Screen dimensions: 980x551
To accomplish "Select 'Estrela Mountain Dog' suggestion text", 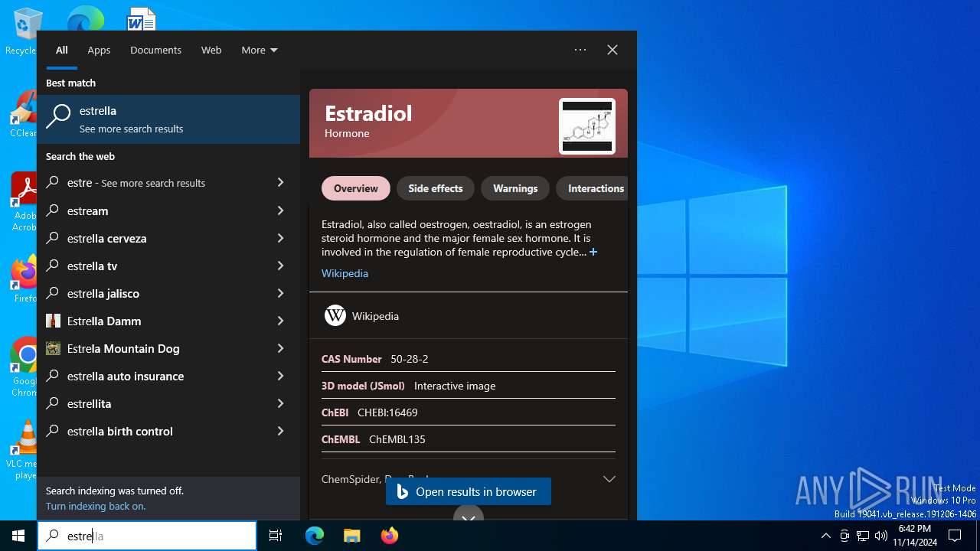I will tap(123, 348).
